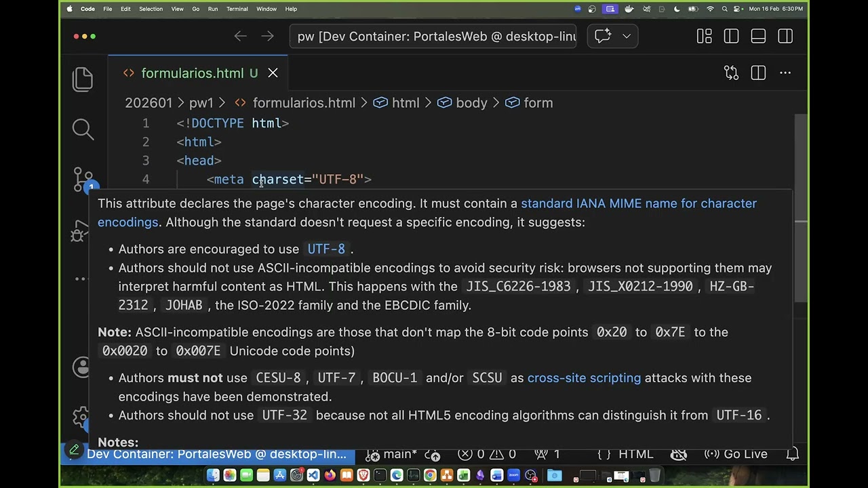Open the Code menu
This screenshot has width=868, height=488.
87,9
